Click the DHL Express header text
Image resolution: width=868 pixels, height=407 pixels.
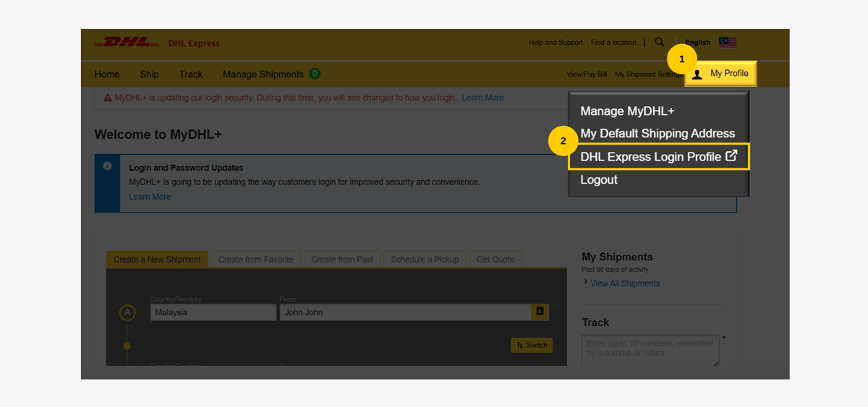(x=194, y=43)
